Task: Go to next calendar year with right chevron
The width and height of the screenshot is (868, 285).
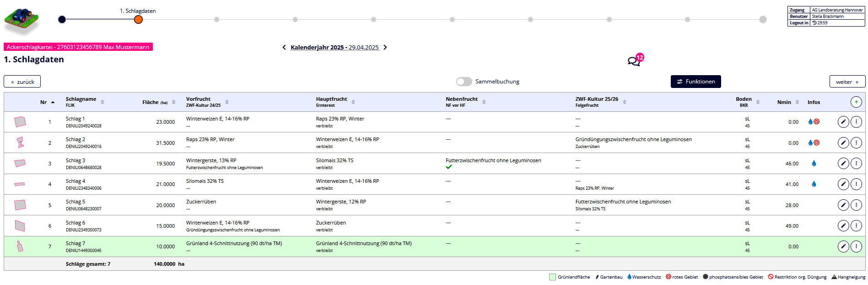Action: [x=385, y=47]
